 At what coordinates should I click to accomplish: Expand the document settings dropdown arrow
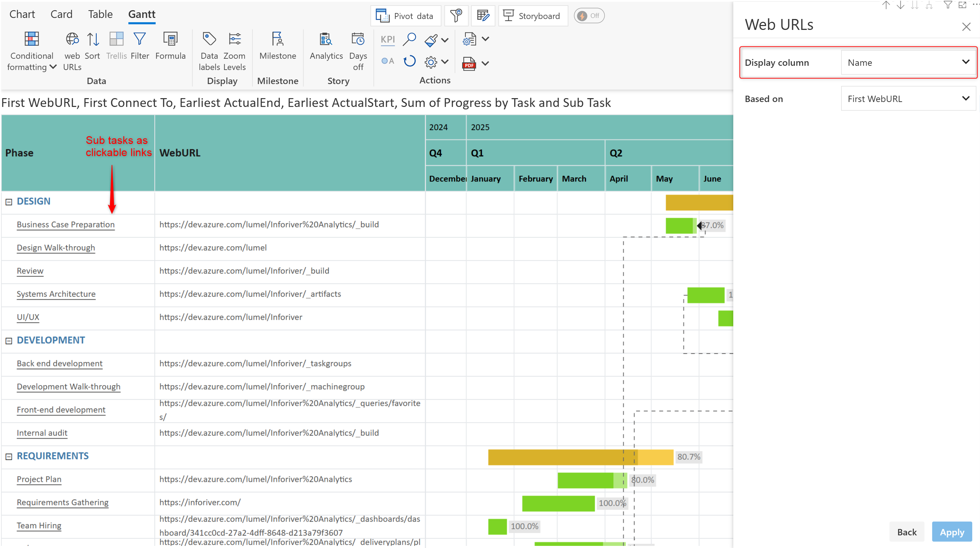pos(485,39)
